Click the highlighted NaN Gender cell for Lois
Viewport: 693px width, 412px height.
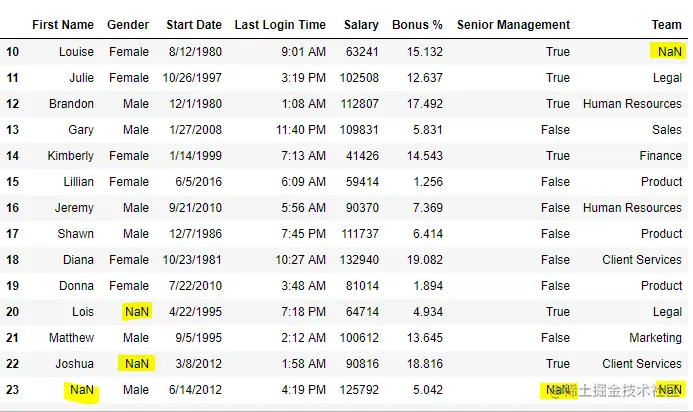pos(136,312)
